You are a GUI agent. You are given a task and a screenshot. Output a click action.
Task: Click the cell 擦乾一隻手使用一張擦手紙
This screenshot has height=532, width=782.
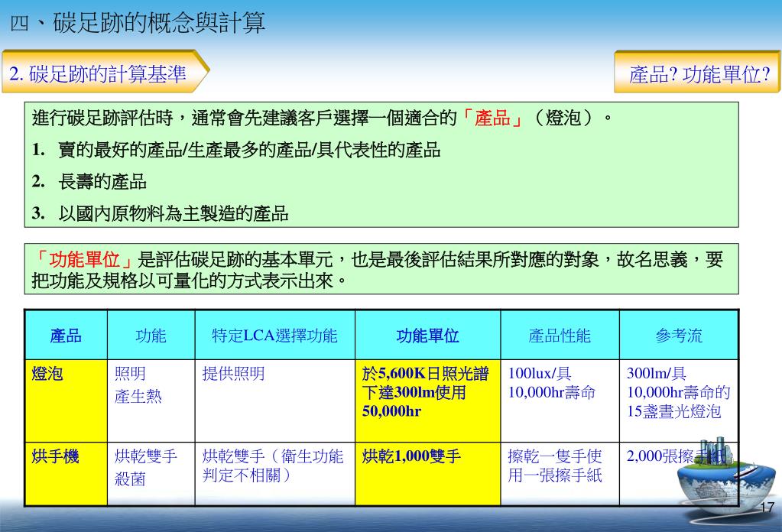click(560, 474)
